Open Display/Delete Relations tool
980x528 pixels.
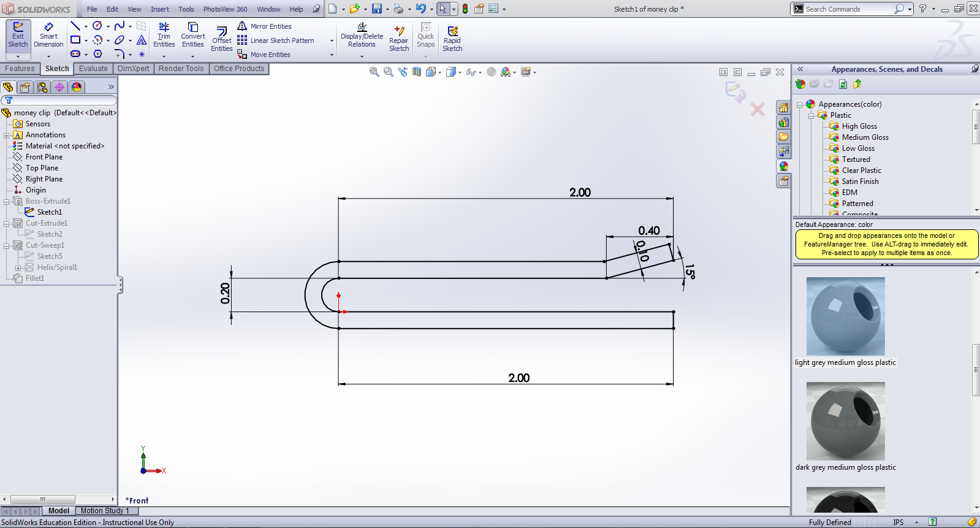[362, 36]
